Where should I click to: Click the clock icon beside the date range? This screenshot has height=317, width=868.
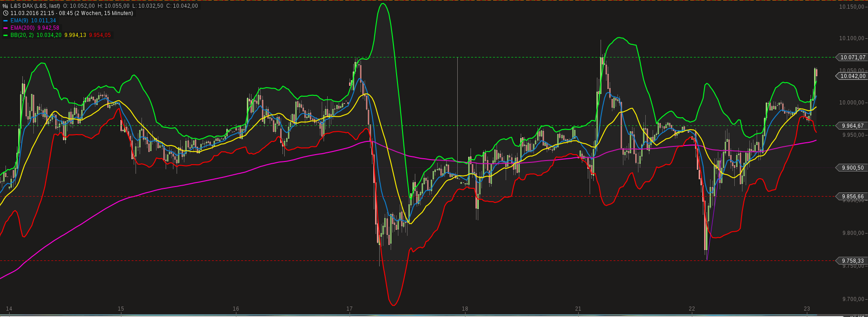point(5,13)
